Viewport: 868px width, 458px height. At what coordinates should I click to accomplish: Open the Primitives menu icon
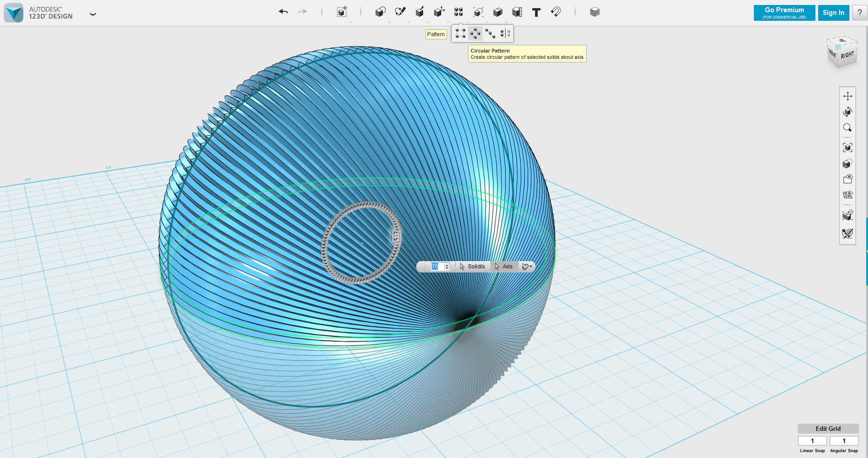click(x=381, y=12)
